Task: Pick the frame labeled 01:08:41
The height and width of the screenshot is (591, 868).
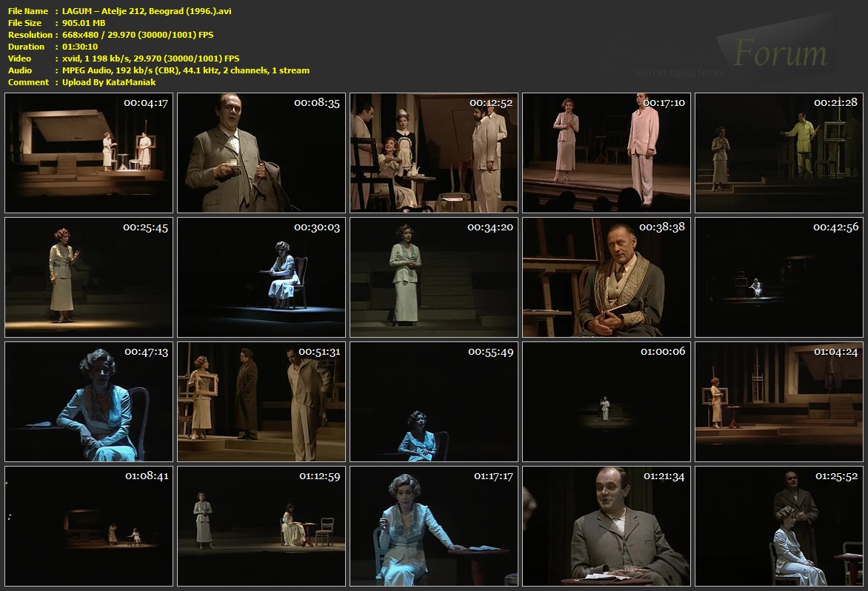Action: tap(89, 527)
